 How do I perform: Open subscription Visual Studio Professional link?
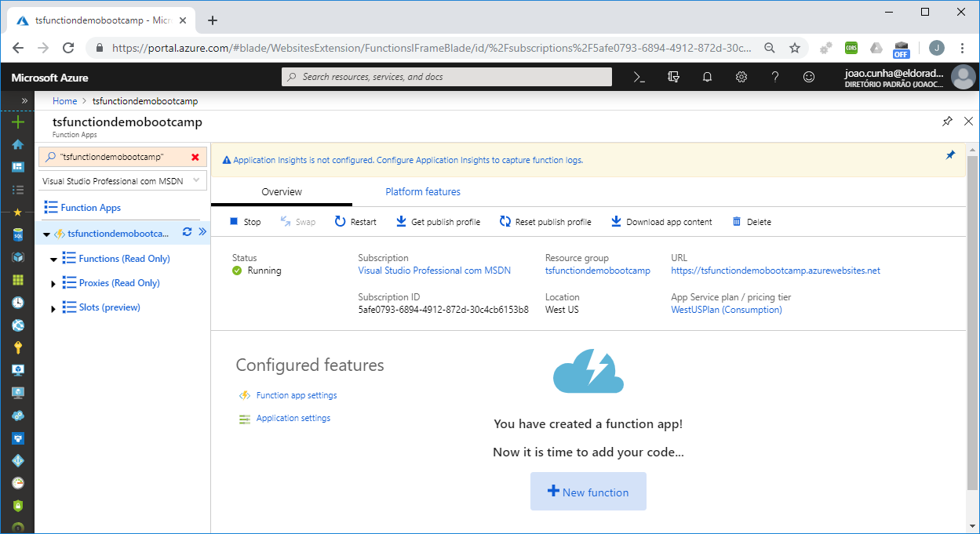pyautogui.click(x=434, y=271)
